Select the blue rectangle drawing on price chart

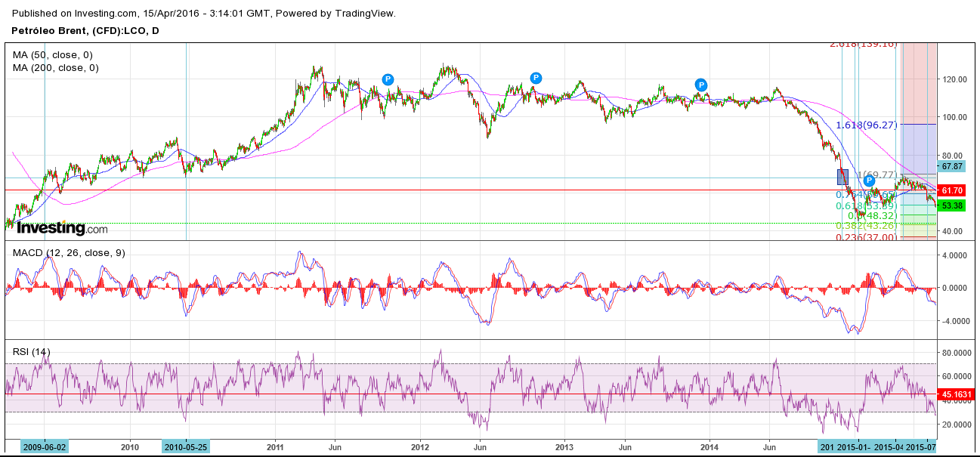tap(842, 177)
